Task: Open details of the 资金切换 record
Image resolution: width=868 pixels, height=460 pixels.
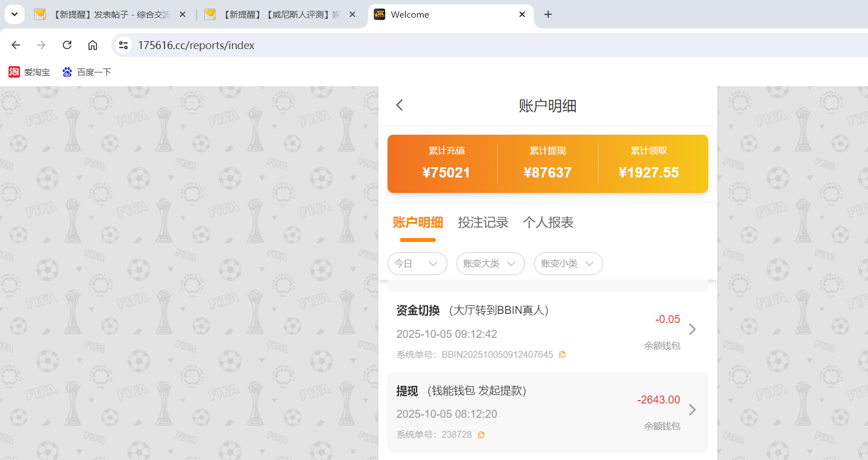Action: pyautogui.click(x=692, y=329)
